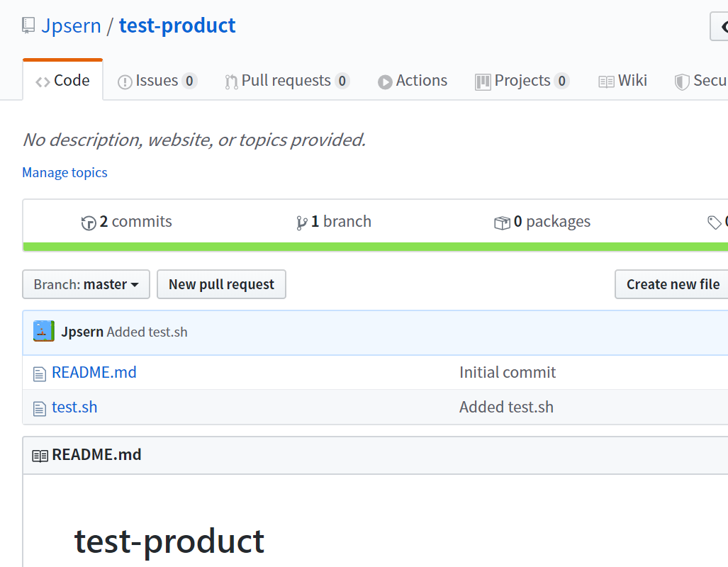Click the code brackets icon on Code tab
This screenshot has height=567, width=728.
41,80
